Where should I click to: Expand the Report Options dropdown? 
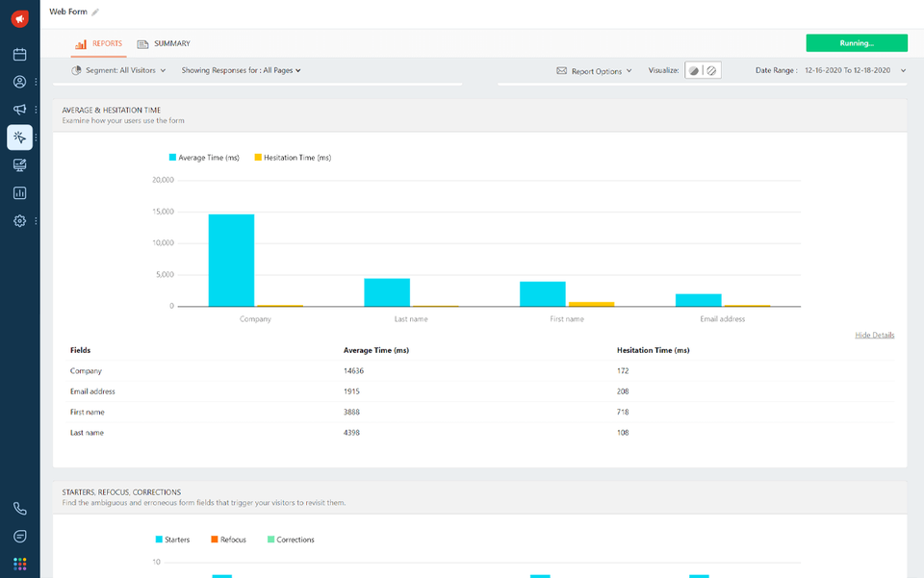tap(595, 71)
